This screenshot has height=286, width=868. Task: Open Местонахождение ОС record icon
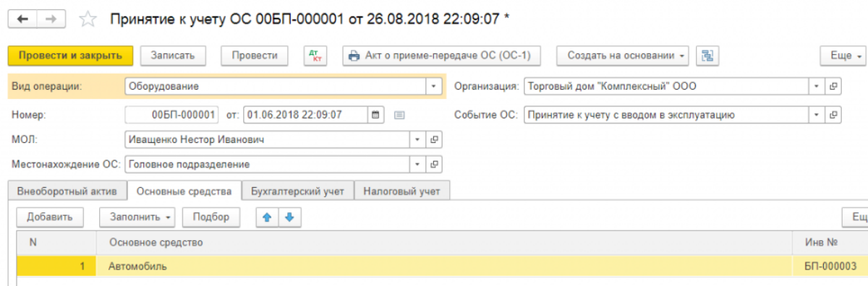tap(434, 164)
